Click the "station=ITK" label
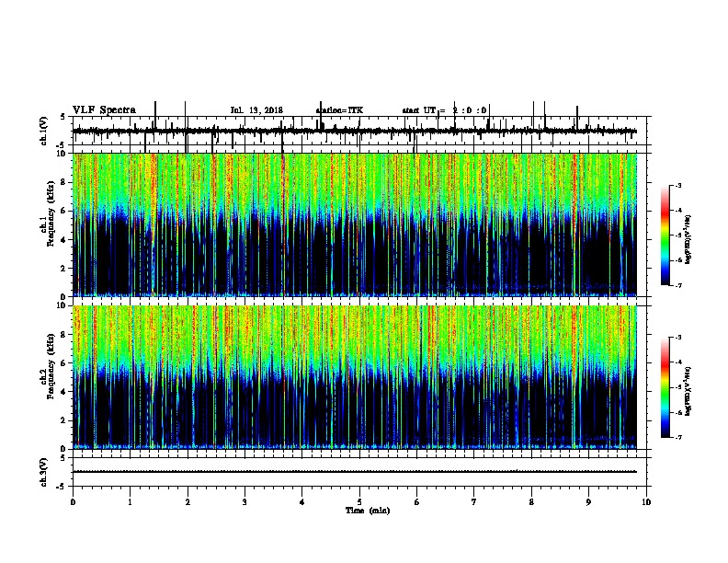Image resolution: width=728 pixels, height=563 pixels. click(x=339, y=110)
